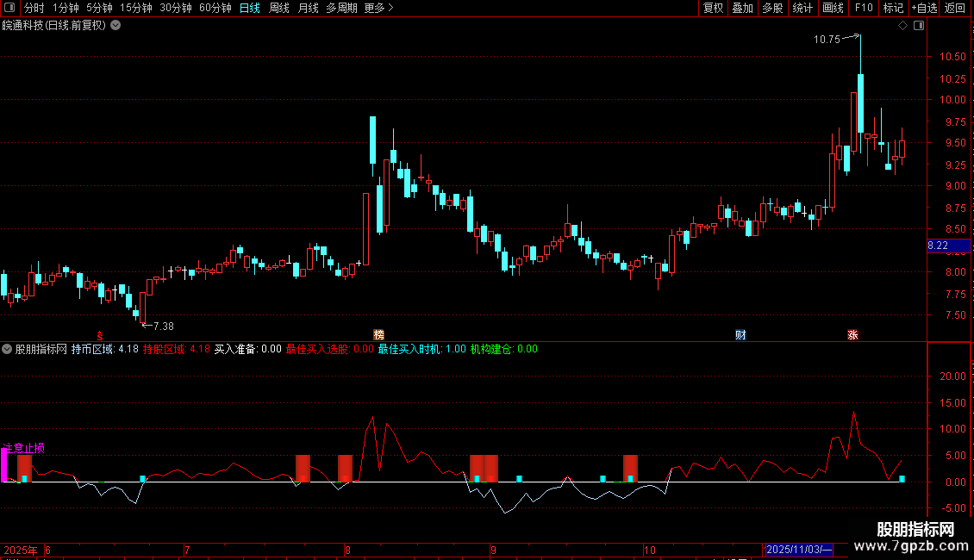
Task: Select the 60分钟 period tab
Action: coord(215,8)
